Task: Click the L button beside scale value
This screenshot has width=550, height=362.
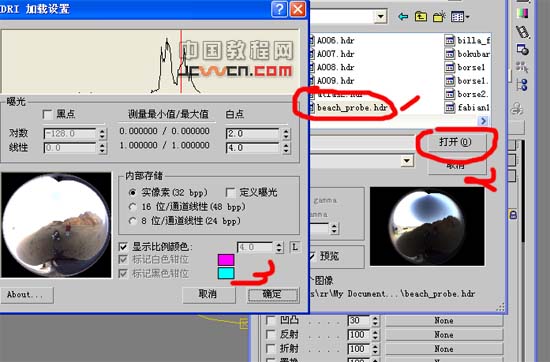Action: [x=295, y=247]
